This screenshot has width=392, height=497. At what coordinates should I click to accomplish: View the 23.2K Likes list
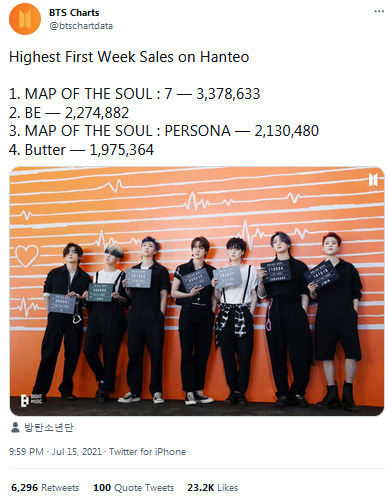click(x=213, y=488)
